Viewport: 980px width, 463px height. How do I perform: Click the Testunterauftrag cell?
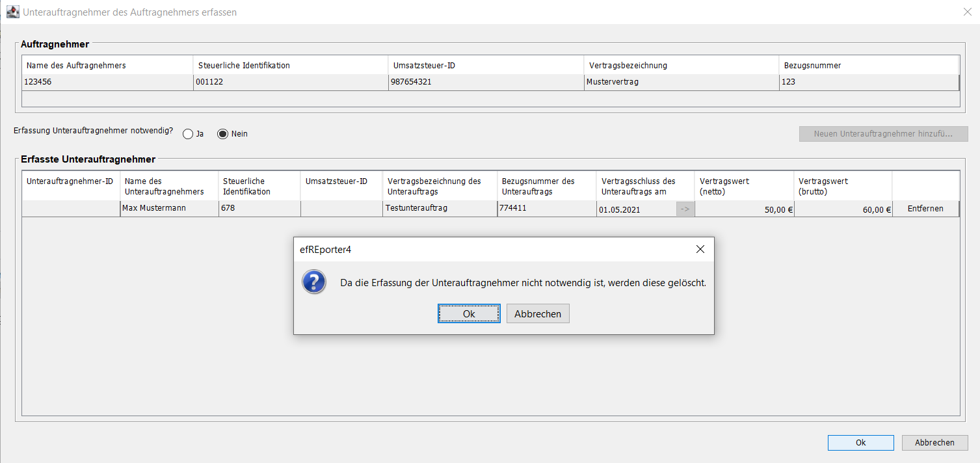tap(440, 209)
